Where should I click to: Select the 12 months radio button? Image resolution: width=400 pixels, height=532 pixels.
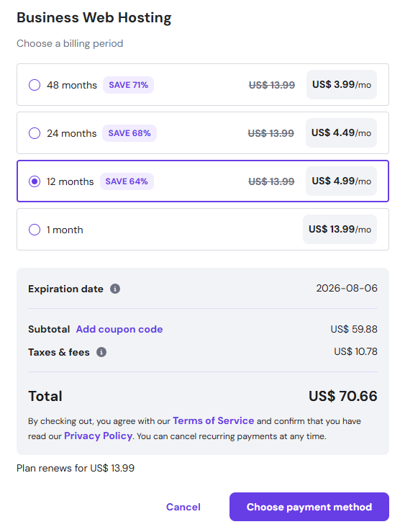click(35, 181)
